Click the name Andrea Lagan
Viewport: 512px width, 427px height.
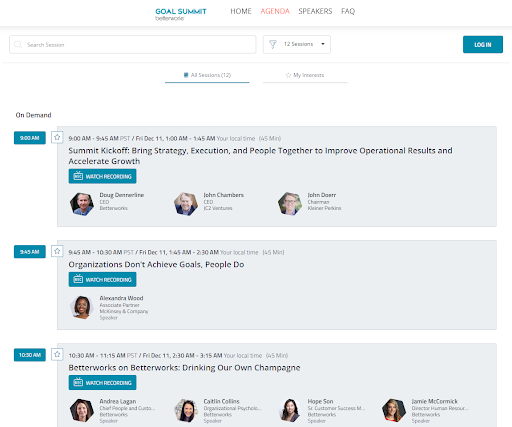pos(118,401)
